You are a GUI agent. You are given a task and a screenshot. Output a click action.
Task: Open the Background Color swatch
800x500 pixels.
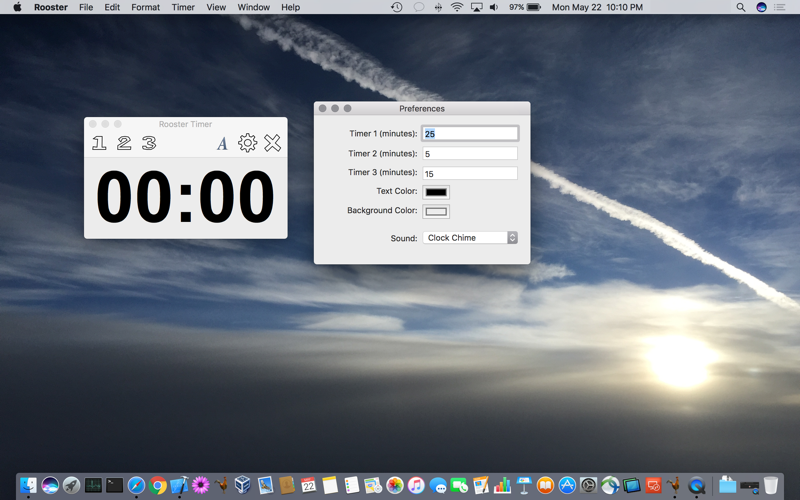coord(436,211)
